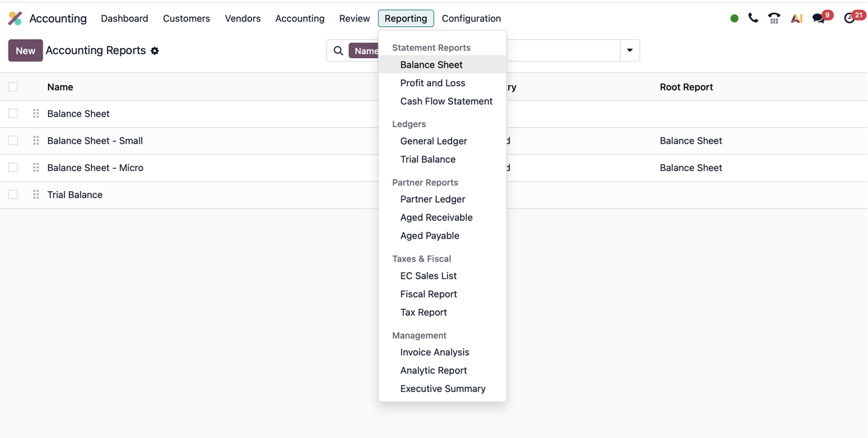Click drag handle of Balance Sheet - Small row
The height and width of the screenshot is (438, 868).
tap(36, 141)
